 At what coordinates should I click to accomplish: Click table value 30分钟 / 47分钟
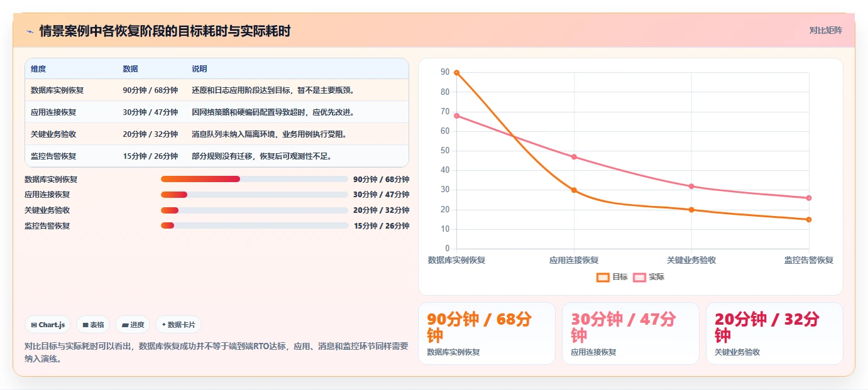[x=150, y=112]
